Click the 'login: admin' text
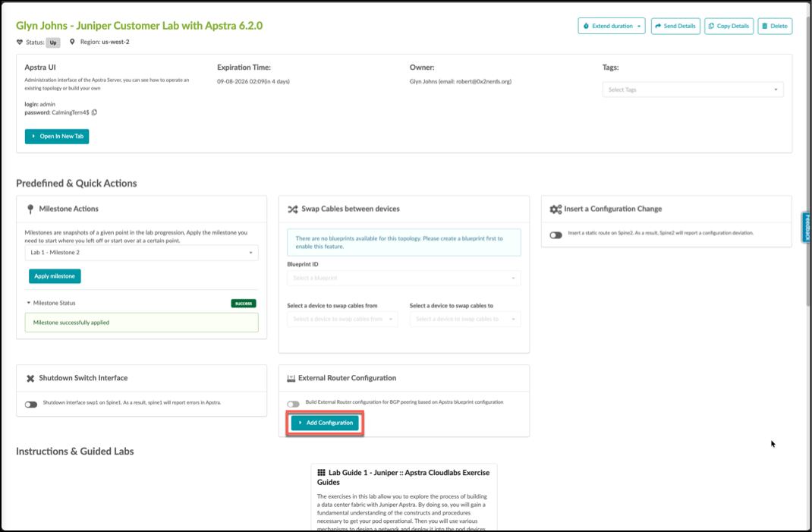 point(40,104)
